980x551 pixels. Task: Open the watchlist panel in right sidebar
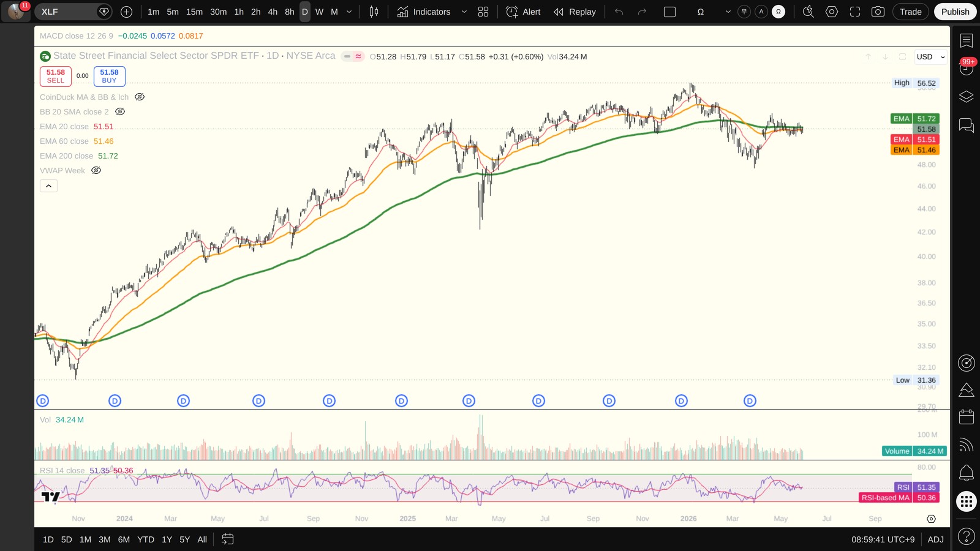pos(966,40)
